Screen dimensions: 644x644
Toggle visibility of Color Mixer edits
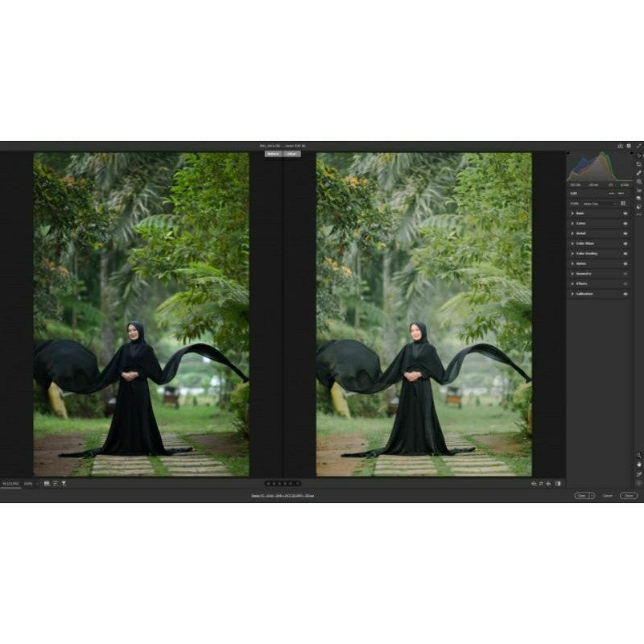625,244
